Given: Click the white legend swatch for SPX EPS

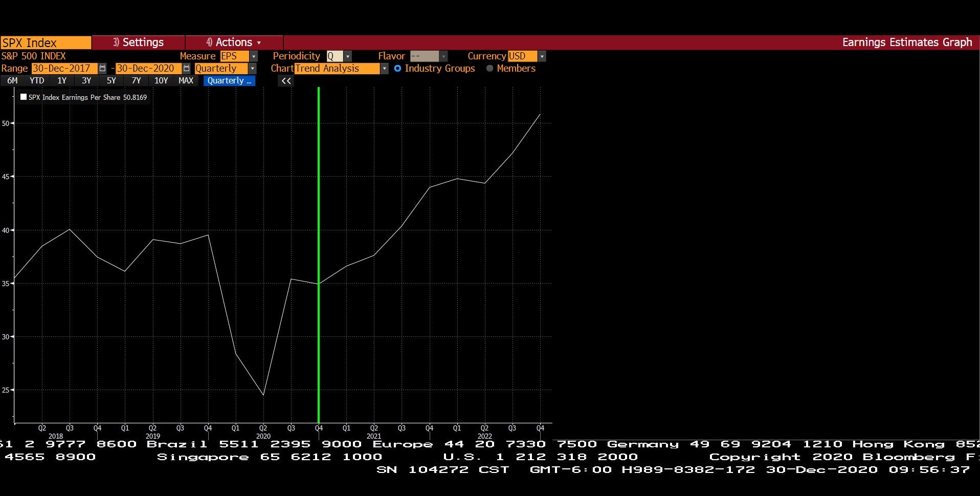Looking at the screenshot, I should [24, 97].
